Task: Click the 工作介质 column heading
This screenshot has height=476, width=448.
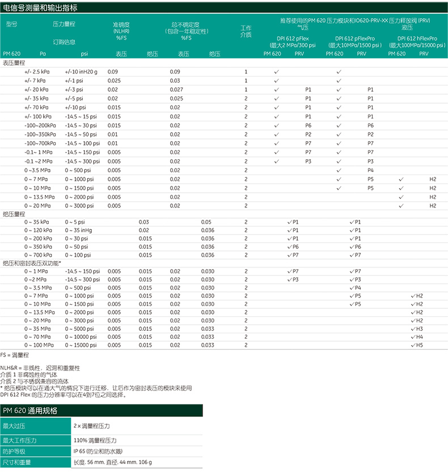Action: (246, 31)
